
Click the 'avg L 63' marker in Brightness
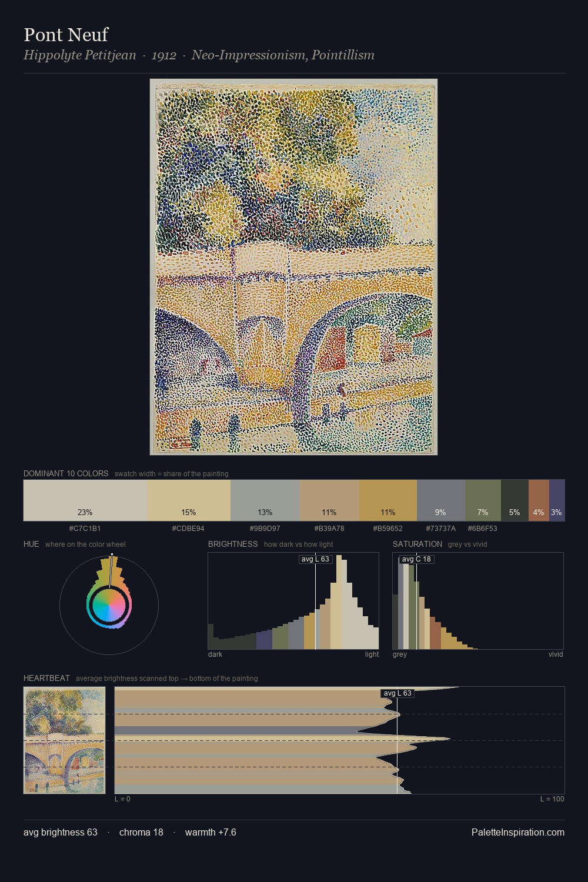click(x=316, y=559)
